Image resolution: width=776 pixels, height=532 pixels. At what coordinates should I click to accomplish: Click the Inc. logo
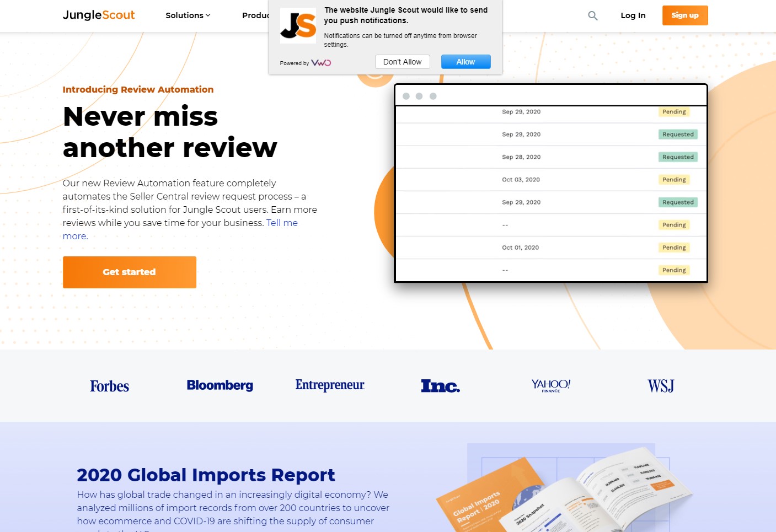coord(440,386)
